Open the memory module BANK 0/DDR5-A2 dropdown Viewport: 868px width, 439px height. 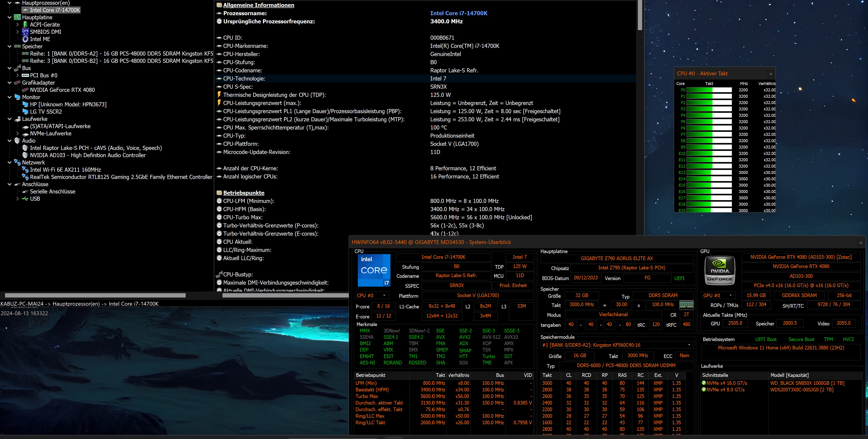[x=617, y=345]
